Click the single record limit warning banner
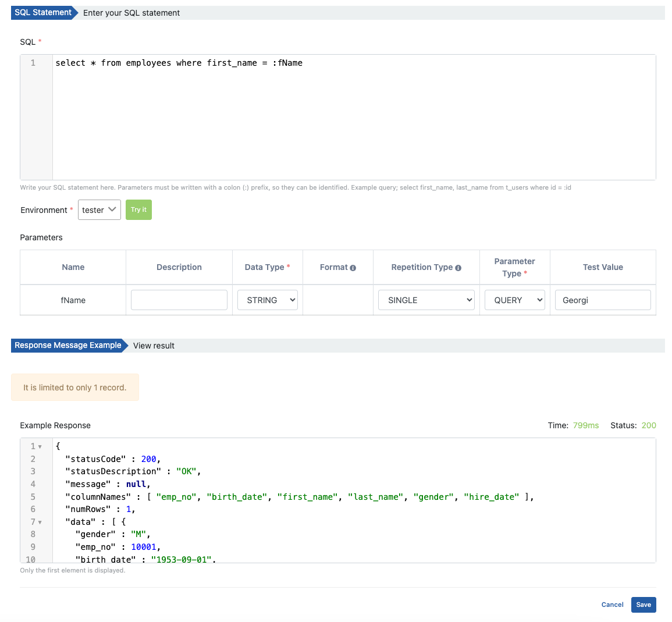This screenshot has height=622, width=672. [x=75, y=387]
